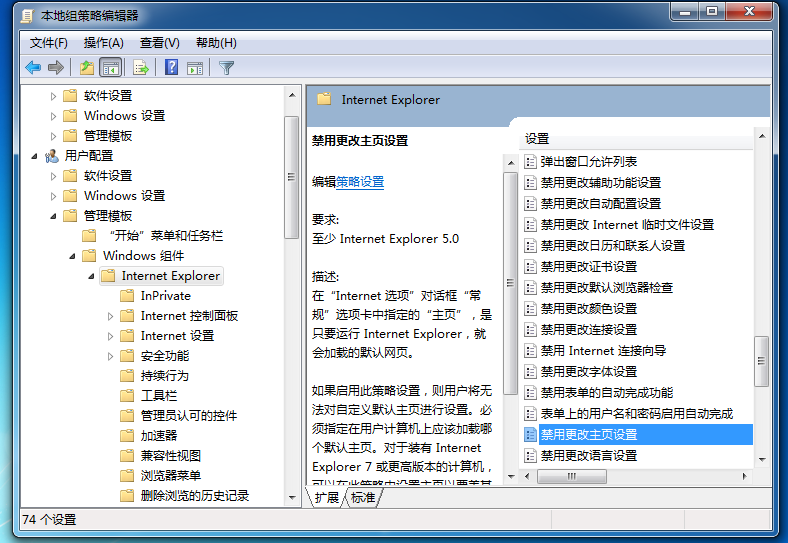
Task: Select the 管理员认可的控件 tree folder
Action: point(188,416)
